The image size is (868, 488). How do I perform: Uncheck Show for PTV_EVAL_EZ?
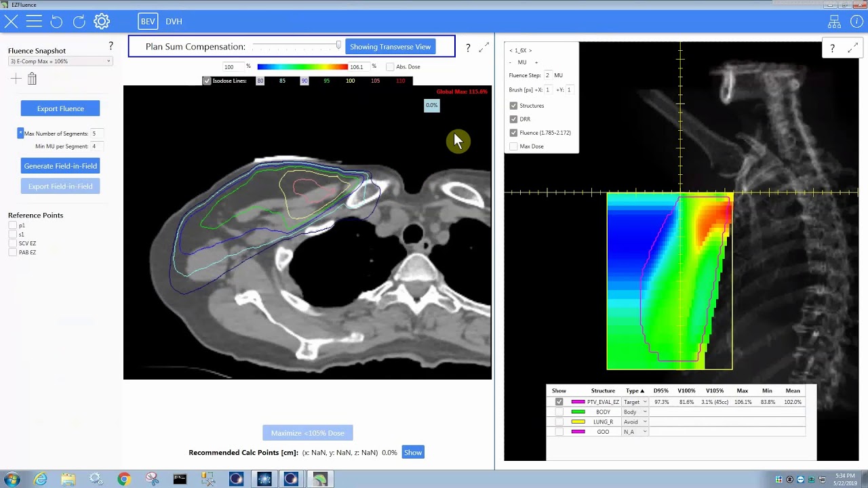[559, 402]
